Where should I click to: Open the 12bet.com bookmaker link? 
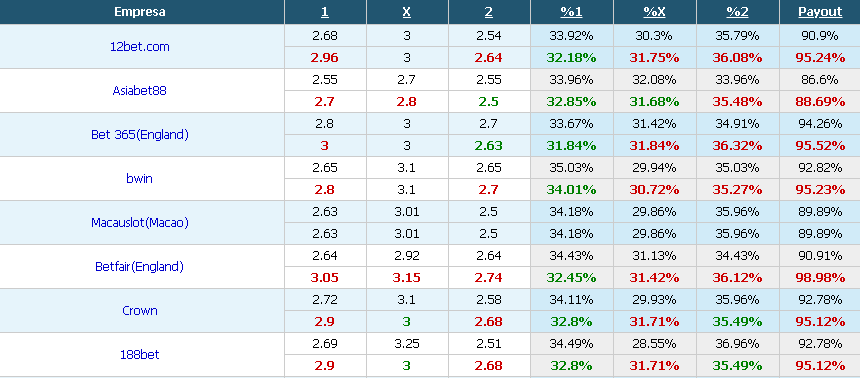[x=140, y=47]
